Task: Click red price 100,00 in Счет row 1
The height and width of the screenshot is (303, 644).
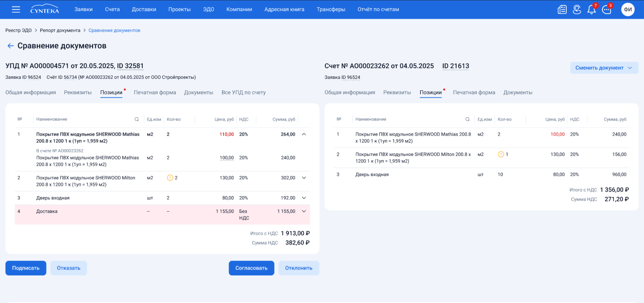Action: coord(557,134)
